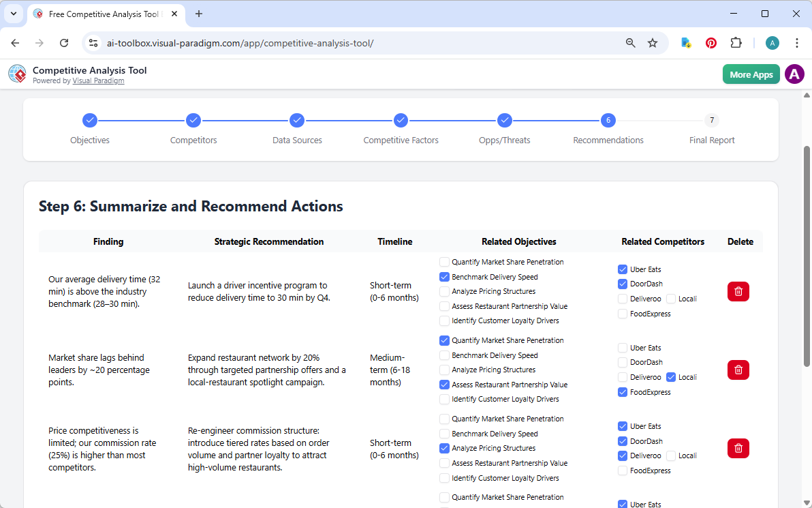The height and width of the screenshot is (508, 812).
Task: Navigate back using the browser back arrow
Action: (15, 42)
